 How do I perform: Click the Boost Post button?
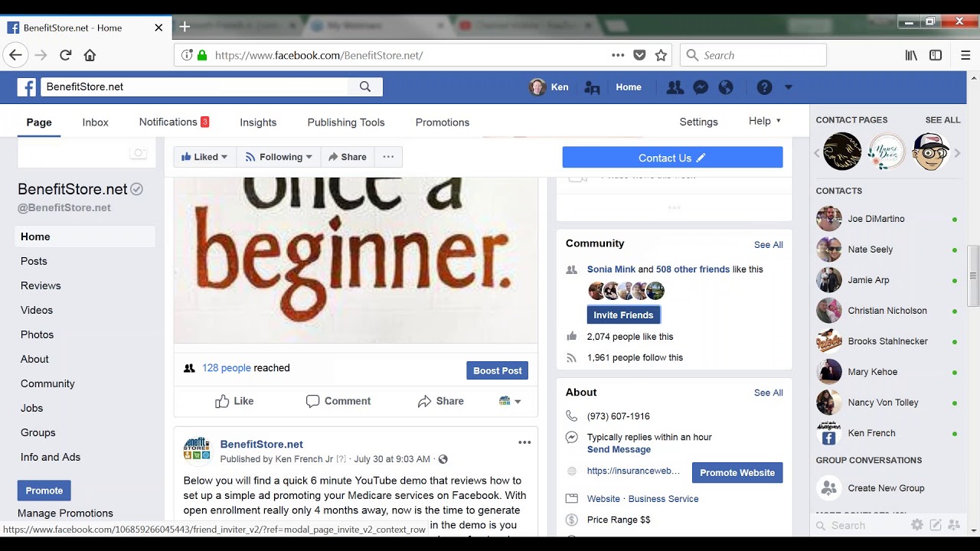497,370
